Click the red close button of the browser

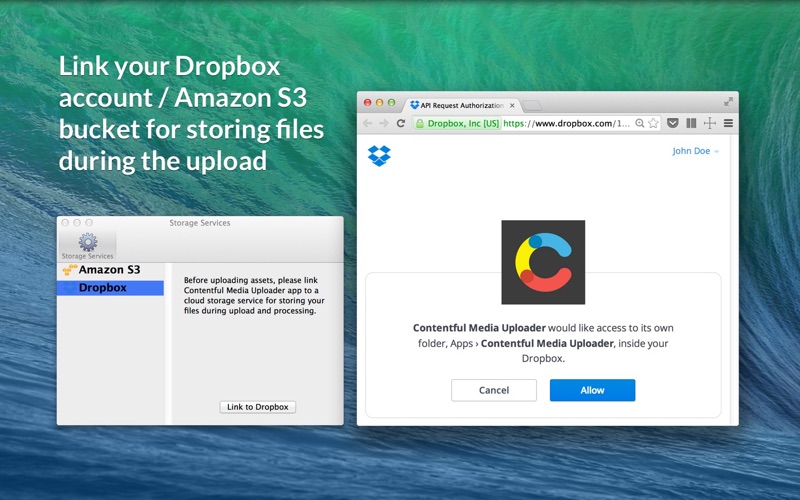pos(367,103)
